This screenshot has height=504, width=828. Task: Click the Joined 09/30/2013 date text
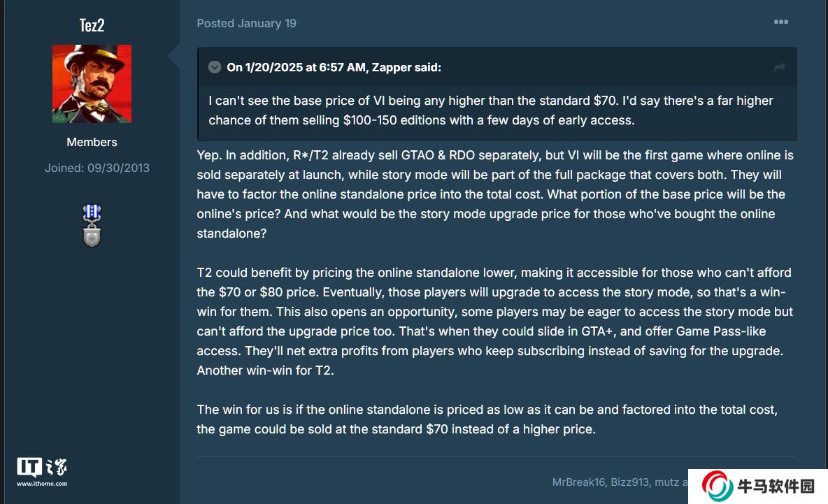(97, 168)
